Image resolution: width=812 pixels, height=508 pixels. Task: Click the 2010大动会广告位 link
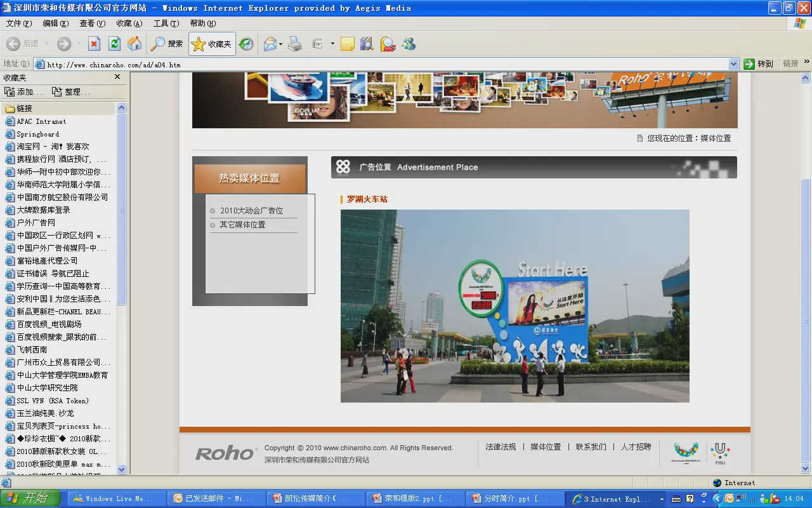pyautogui.click(x=251, y=211)
